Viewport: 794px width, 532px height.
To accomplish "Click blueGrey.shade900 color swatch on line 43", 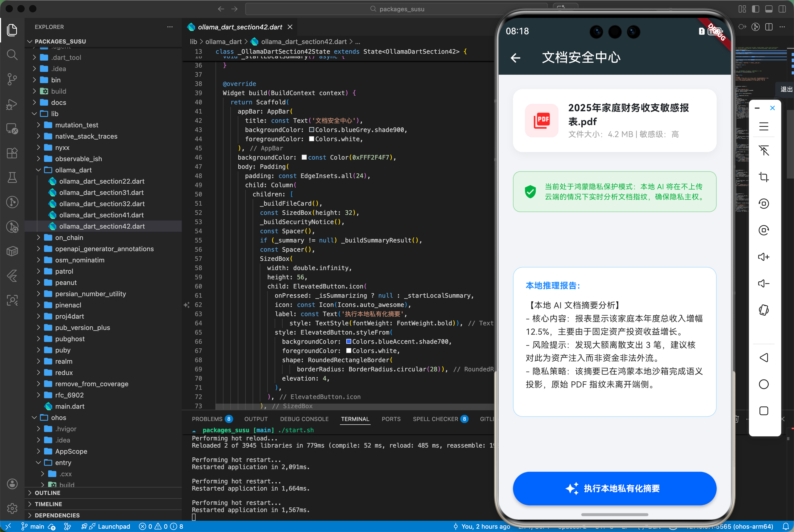I will coord(312,130).
